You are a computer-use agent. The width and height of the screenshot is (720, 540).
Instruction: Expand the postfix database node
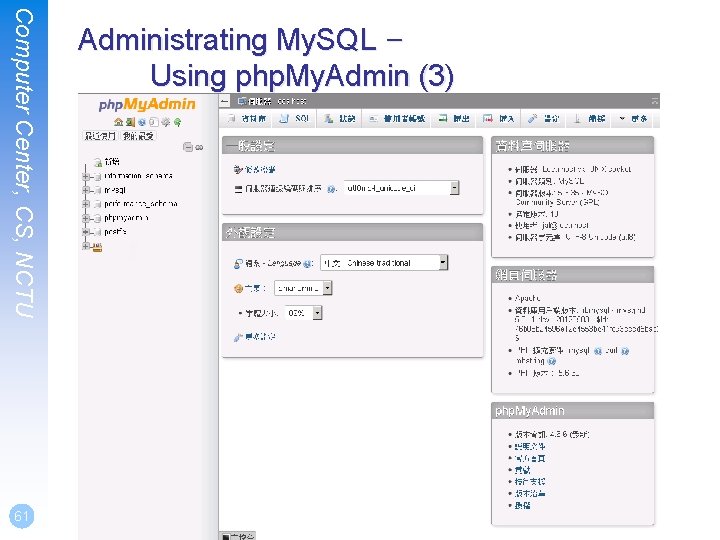[x=85, y=232]
